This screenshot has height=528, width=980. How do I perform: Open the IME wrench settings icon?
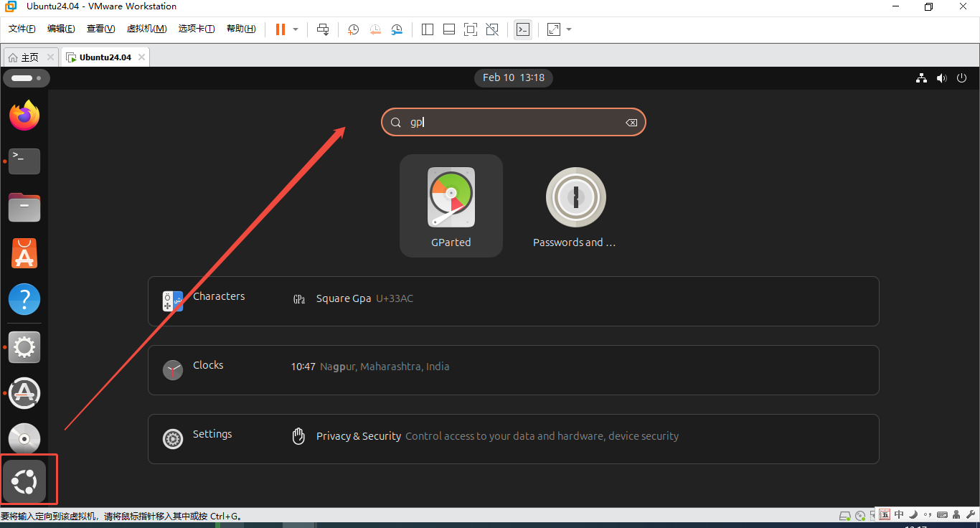(970, 515)
